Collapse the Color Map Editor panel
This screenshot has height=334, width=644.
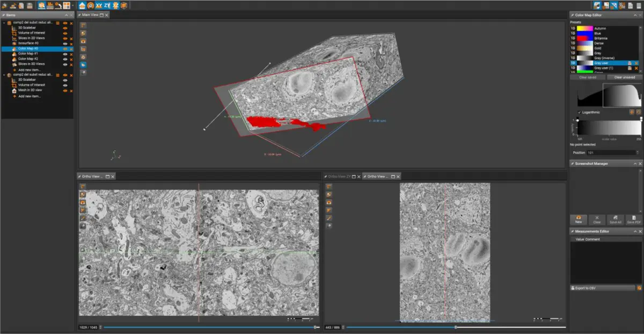coord(635,15)
